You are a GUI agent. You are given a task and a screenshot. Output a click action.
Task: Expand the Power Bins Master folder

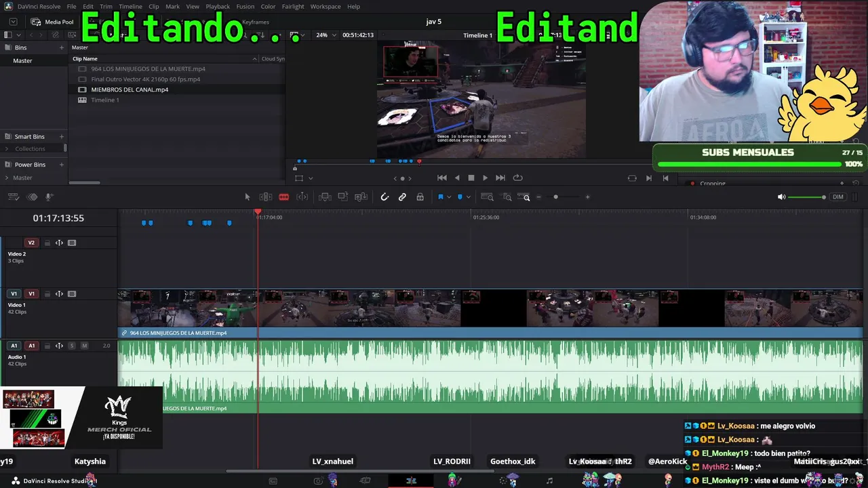coord(7,178)
